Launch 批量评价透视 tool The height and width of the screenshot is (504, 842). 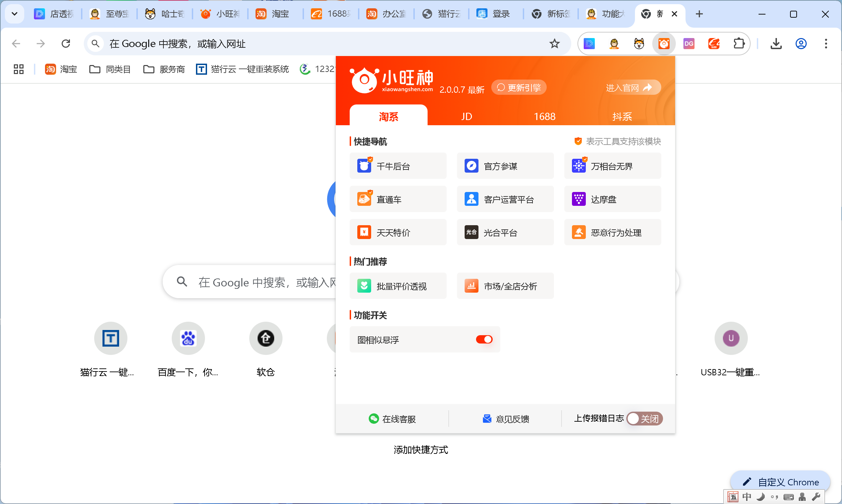[398, 286]
